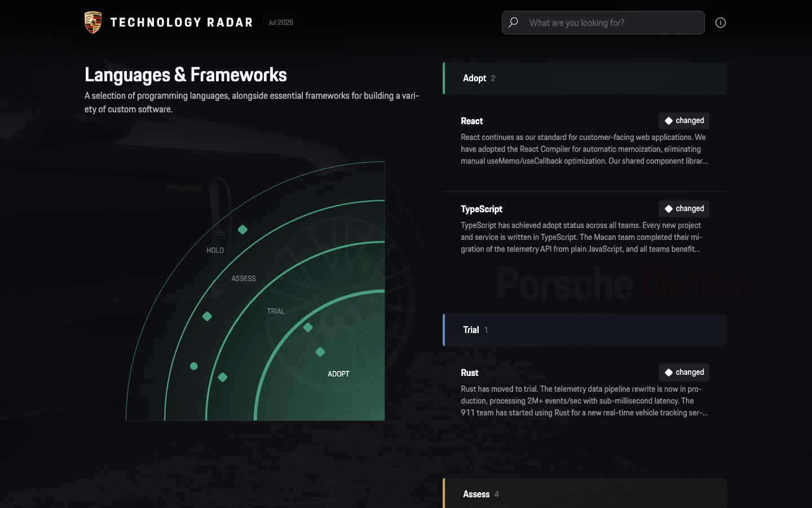Click the Technology Radar title
The width and height of the screenshot is (812, 508).
(x=182, y=23)
